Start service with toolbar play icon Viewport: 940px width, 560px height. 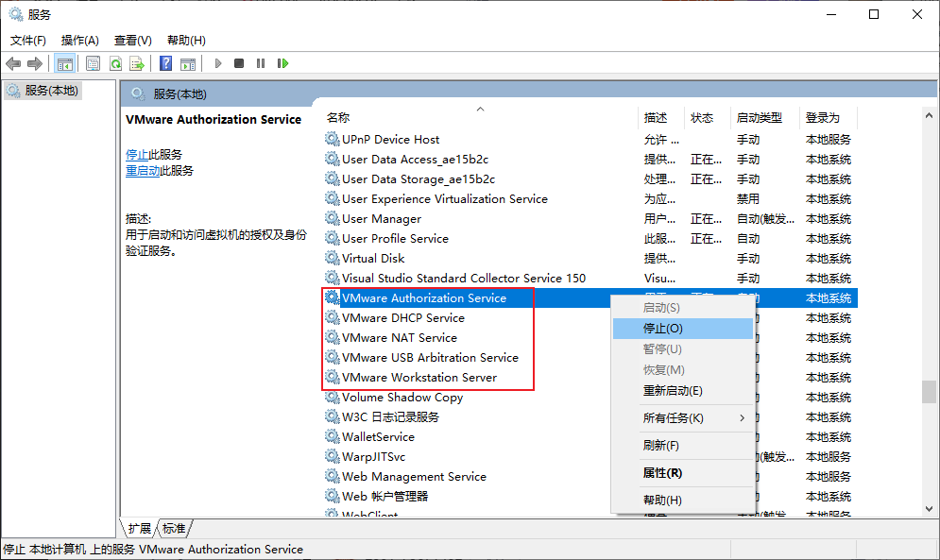[218, 63]
